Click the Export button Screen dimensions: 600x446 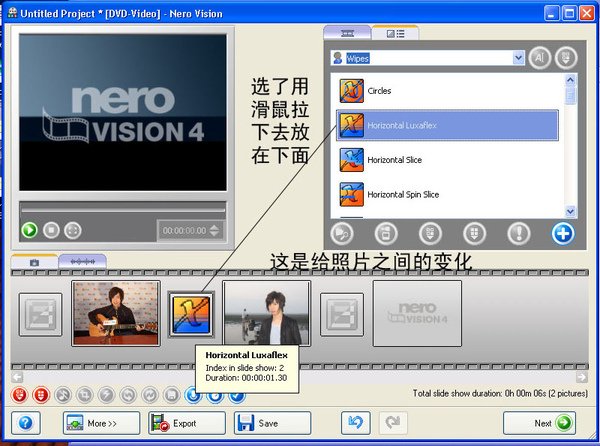[187, 423]
